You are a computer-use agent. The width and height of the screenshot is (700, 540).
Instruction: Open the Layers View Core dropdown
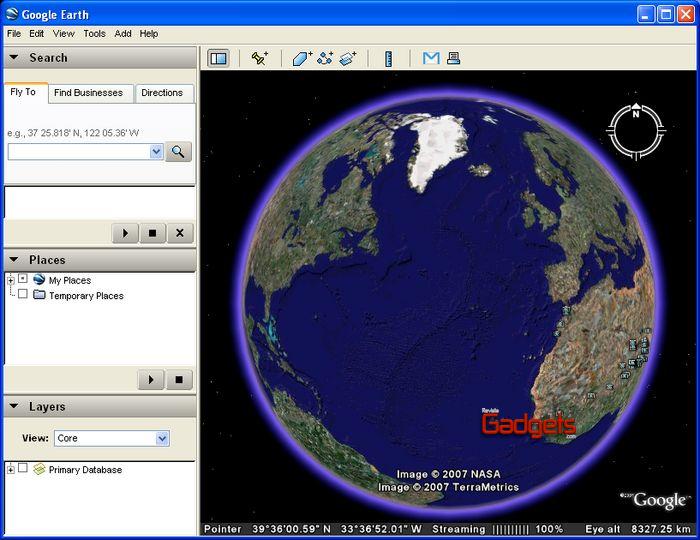[x=162, y=438]
